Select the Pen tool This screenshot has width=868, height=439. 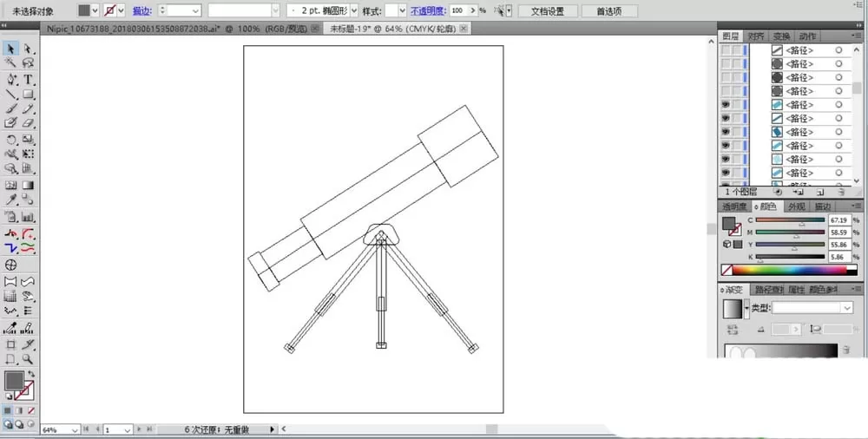(10, 80)
